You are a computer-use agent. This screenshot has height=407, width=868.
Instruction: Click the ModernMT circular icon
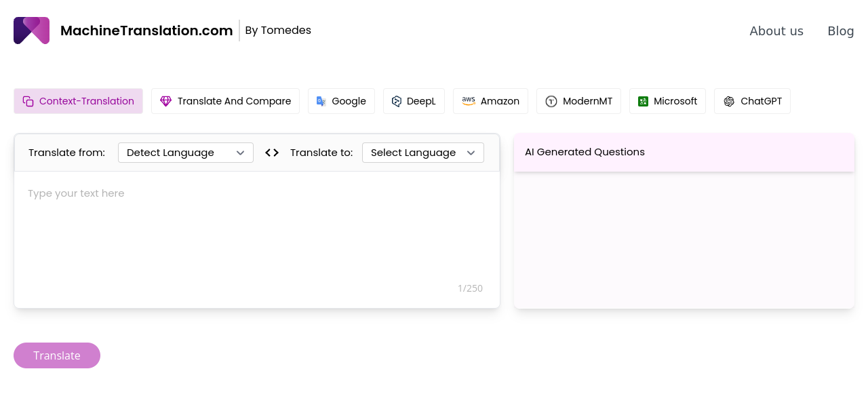click(x=551, y=101)
